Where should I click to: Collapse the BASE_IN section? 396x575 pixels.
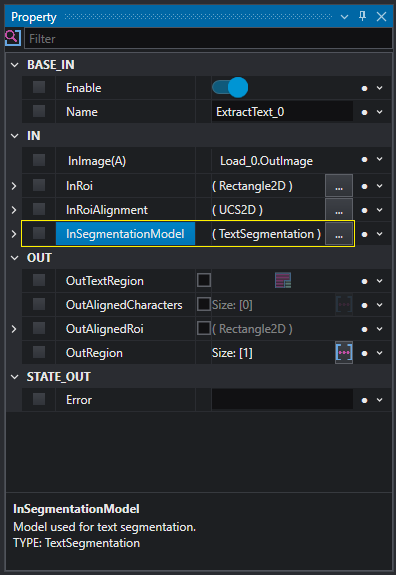(15, 65)
